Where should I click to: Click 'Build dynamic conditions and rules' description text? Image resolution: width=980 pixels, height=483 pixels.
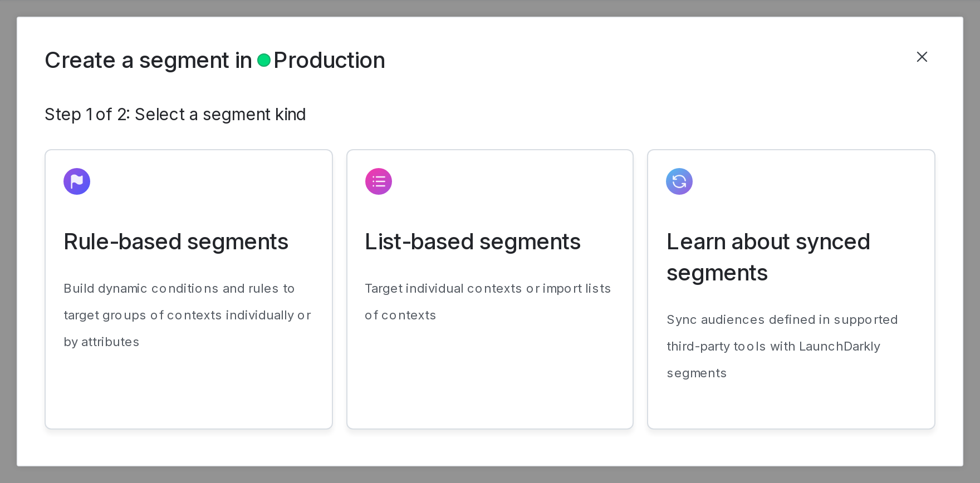coord(187,315)
